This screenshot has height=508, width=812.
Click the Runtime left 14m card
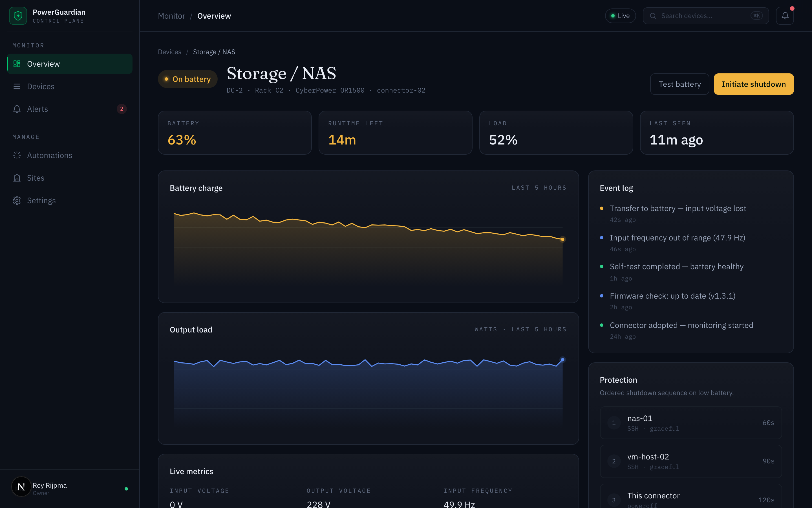pos(395,133)
